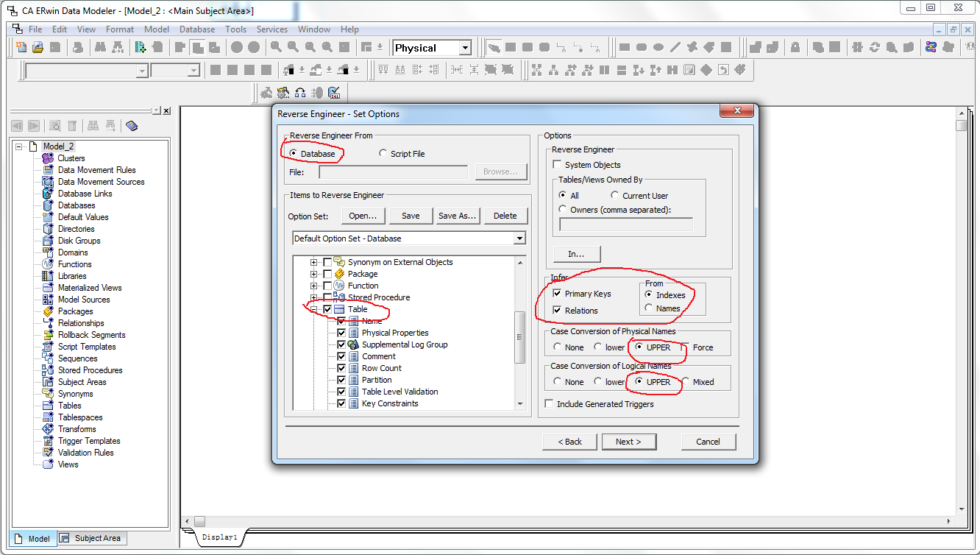Click the circular arrows refresh icon
The image size is (980, 555).
[x=875, y=48]
